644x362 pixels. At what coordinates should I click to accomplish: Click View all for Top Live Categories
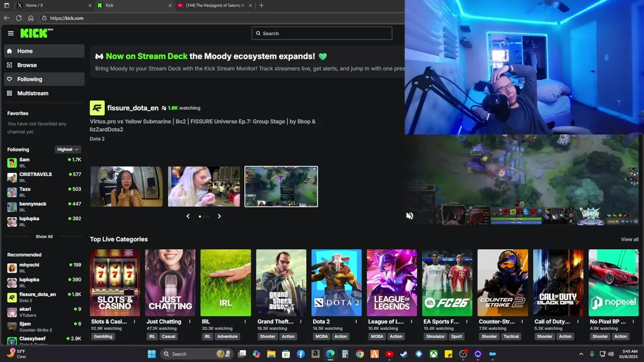click(629, 239)
